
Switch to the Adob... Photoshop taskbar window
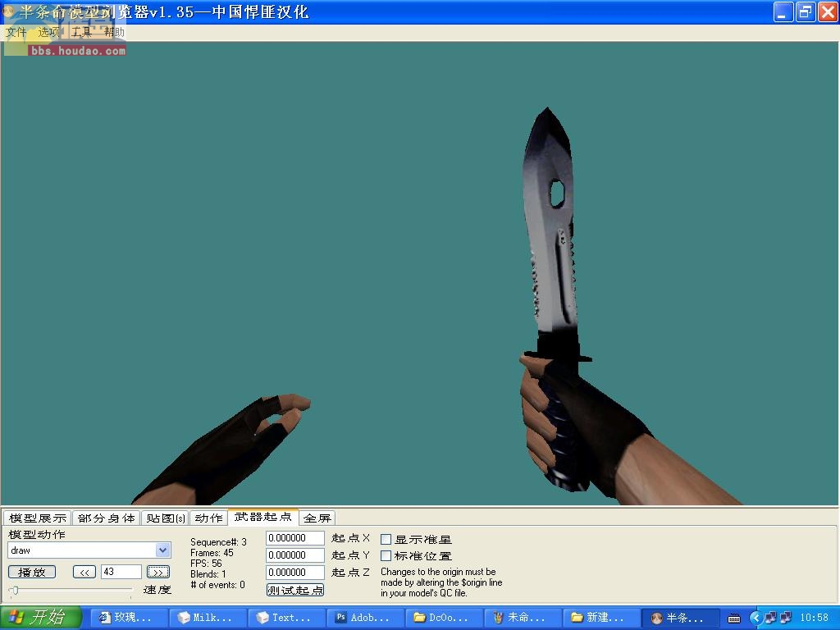tap(367, 618)
